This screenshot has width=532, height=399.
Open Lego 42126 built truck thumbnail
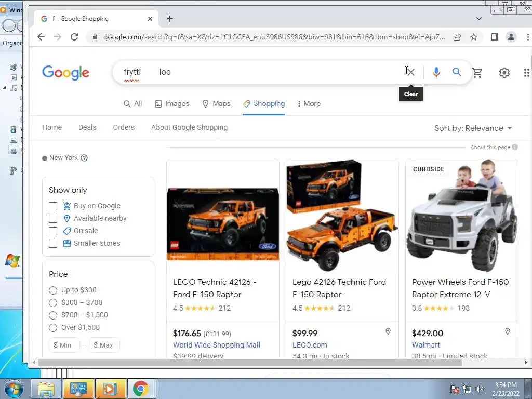[342, 216]
